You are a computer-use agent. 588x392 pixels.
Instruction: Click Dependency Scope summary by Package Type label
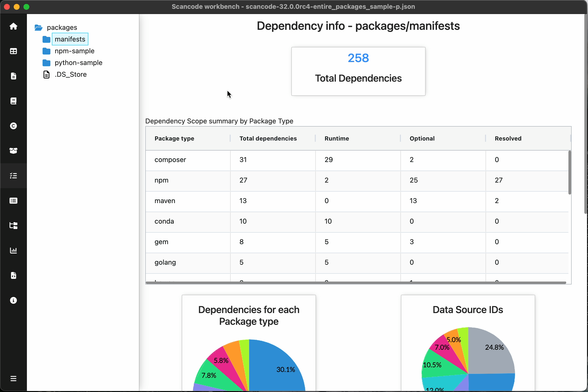[x=219, y=121]
